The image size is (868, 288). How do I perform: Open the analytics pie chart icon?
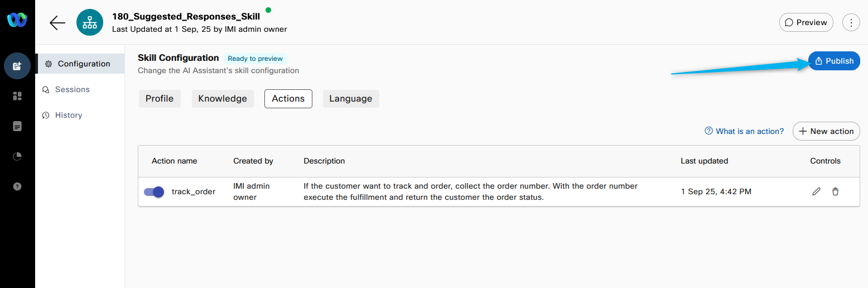17,157
